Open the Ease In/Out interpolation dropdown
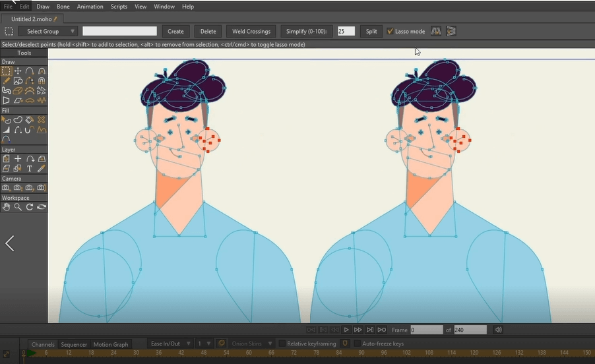The width and height of the screenshot is (595, 364). pyautogui.click(x=170, y=344)
